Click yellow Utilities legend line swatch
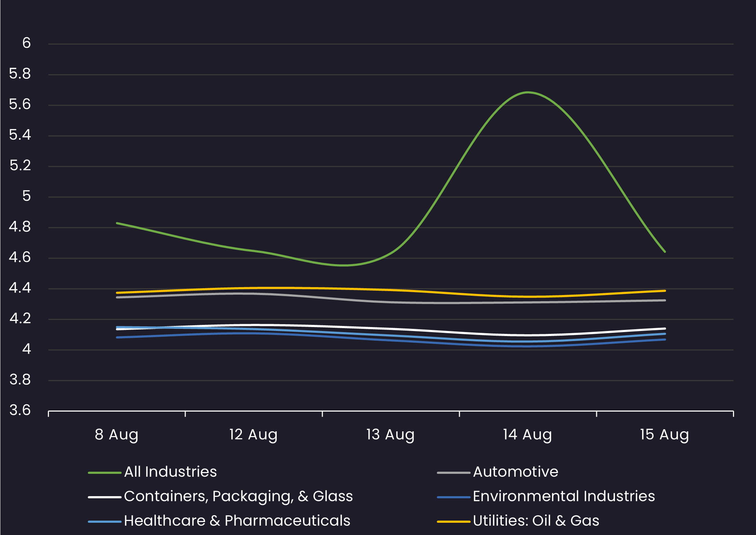 tap(453, 522)
